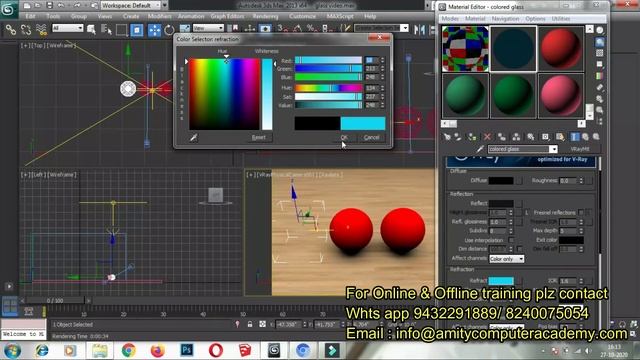Screen dimensions: 640x360
Task: Select the Select and Rotate tool
Action: 169,30
